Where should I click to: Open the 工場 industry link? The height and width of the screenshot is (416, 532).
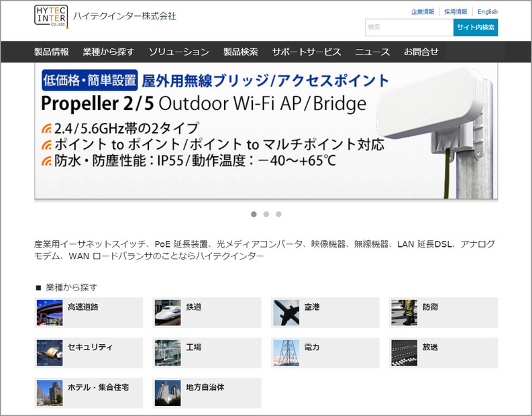point(194,347)
